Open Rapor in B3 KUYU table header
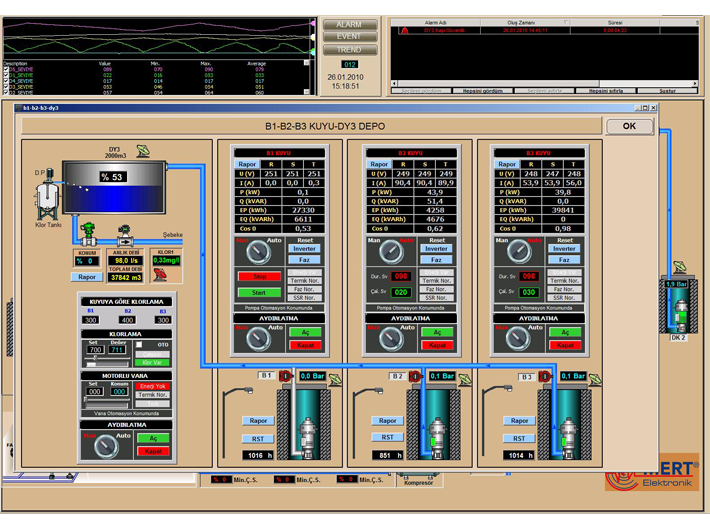 (507, 164)
